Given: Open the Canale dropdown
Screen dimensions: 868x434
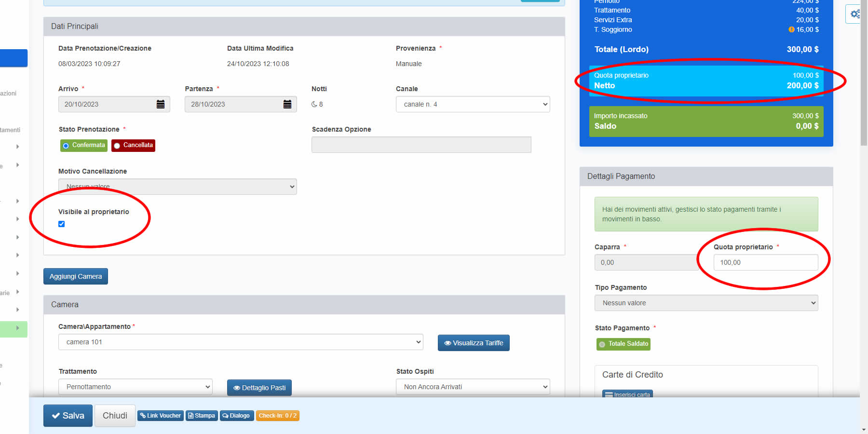Looking at the screenshot, I should pyautogui.click(x=473, y=104).
